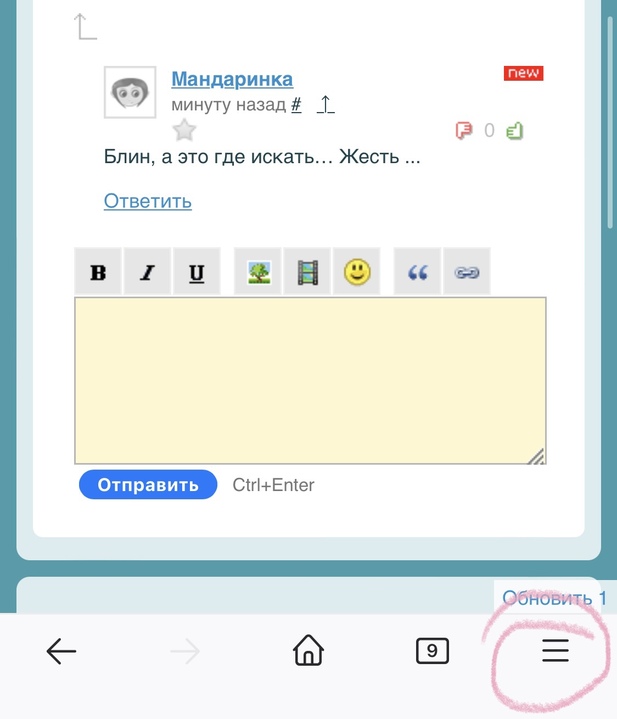Screen dimensions: 617x719
Task: Click the Обновить 1 refresh link
Action: (554, 598)
